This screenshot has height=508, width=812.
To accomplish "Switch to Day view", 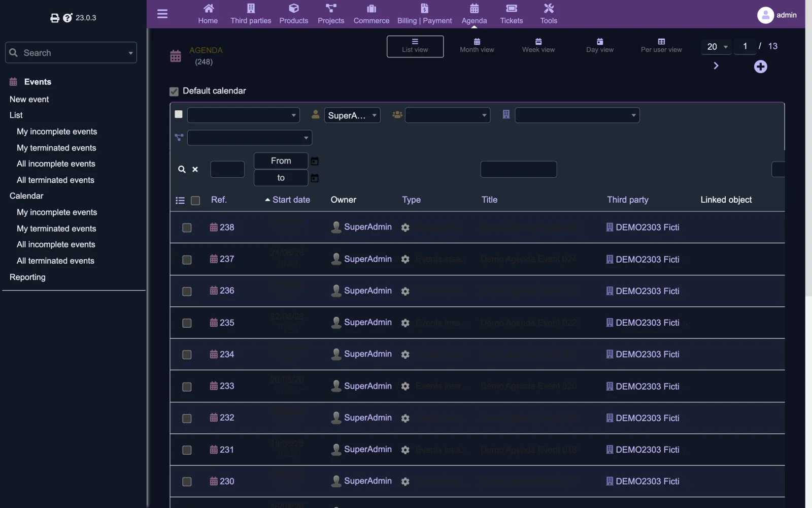I will pyautogui.click(x=600, y=46).
